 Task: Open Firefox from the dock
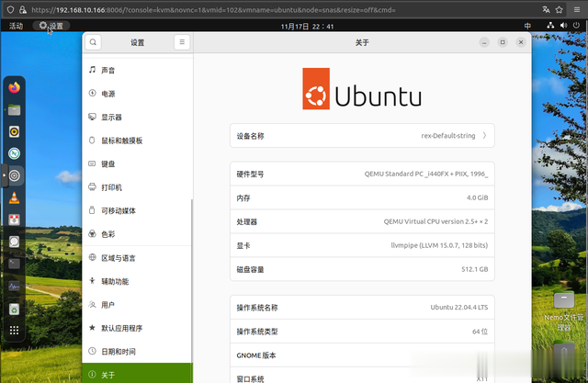point(15,87)
